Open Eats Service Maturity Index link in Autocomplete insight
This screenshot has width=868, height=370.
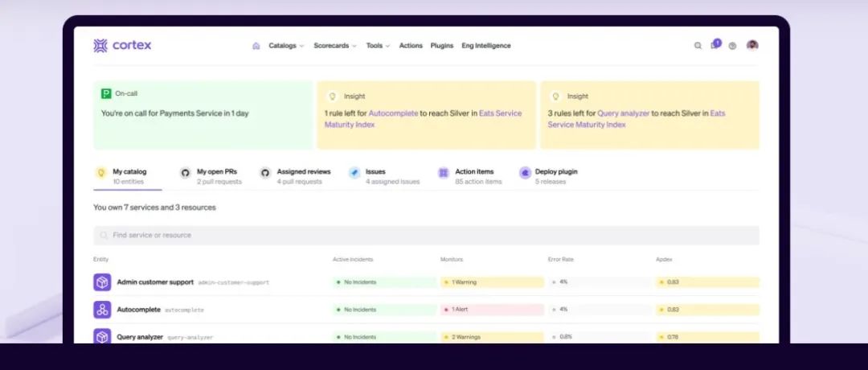[x=424, y=119]
